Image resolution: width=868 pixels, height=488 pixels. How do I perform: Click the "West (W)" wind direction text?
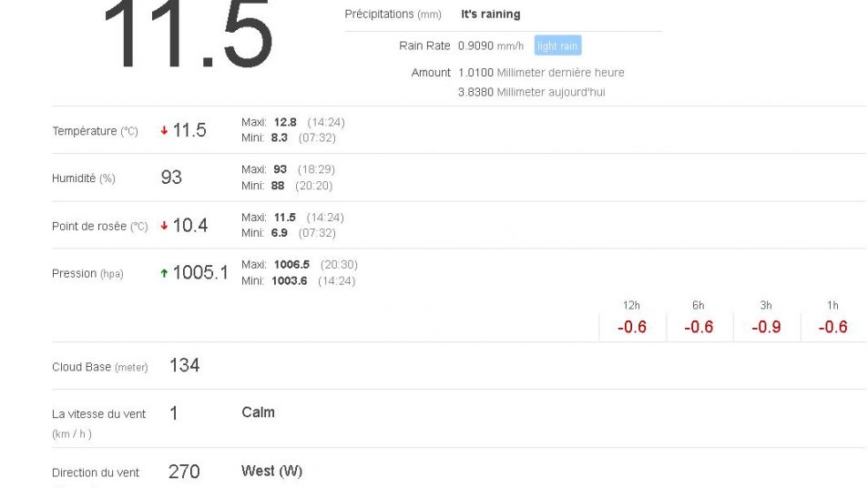click(x=271, y=471)
